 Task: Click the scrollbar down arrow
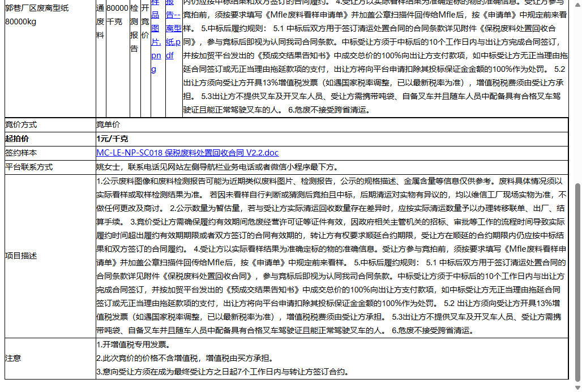(x=578, y=388)
